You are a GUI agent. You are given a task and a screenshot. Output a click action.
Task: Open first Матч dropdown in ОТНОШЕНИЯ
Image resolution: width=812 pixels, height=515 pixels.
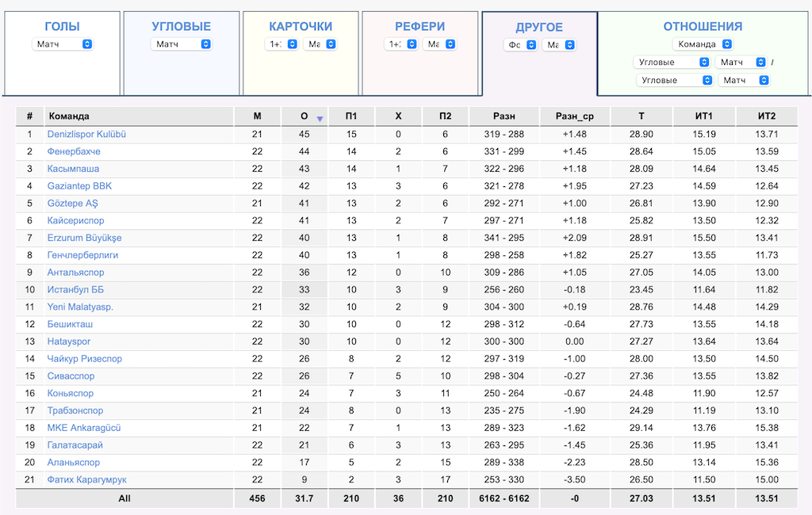point(741,62)
